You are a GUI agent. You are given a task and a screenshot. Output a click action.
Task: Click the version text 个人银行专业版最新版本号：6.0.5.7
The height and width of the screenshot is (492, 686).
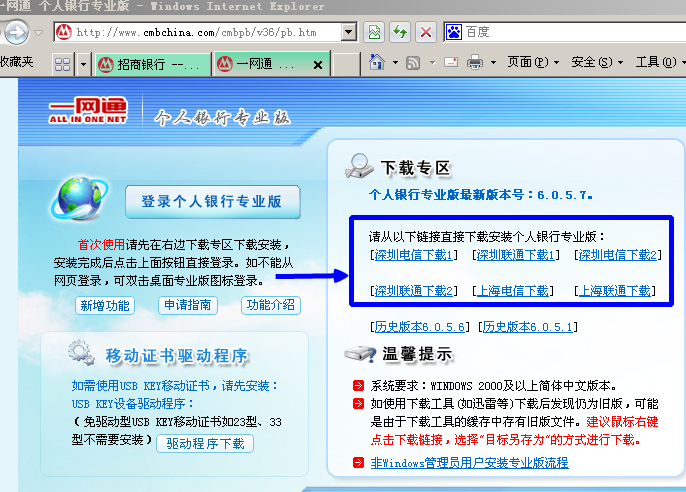pyautogui.click(x=481, y=195)
